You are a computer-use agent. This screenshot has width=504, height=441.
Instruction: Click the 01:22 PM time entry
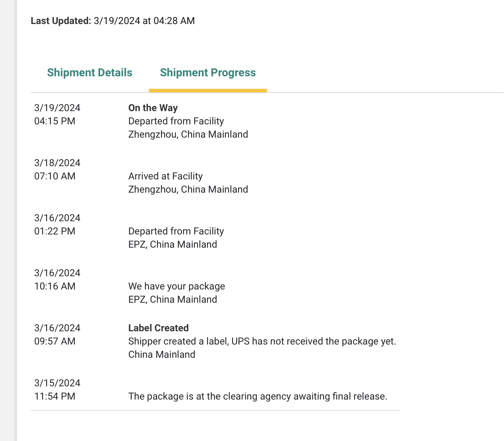(x=55, y=231)
